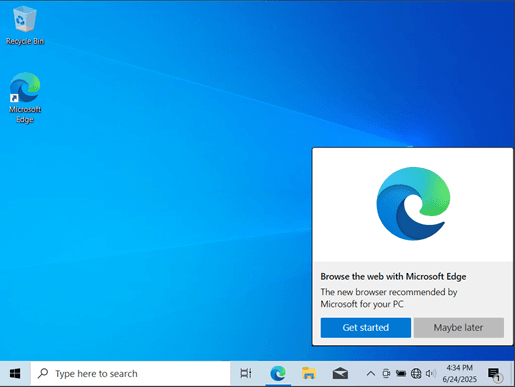Show hidden system tray icons
The width and height of the screenshot is (515, 387).
371,374
